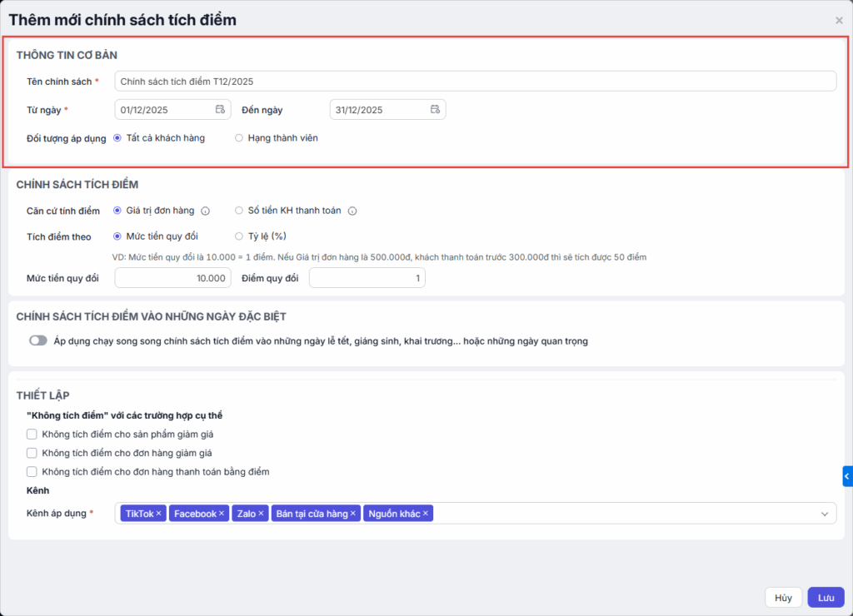Check Không tích điểm cho đơn hàng giảm giá
This screenshot has height=616, width=853.
32,453
